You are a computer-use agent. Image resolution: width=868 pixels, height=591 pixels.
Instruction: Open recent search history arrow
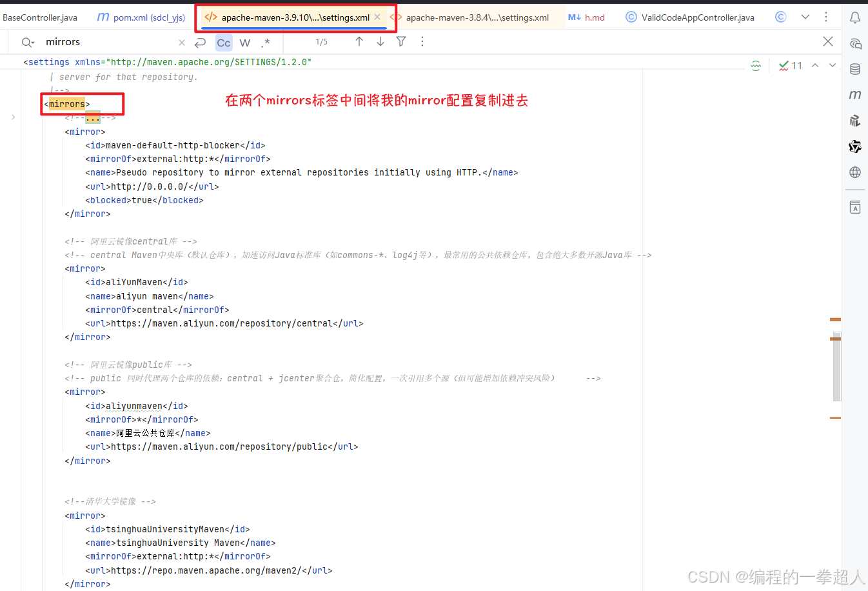(x=201, y=42)
